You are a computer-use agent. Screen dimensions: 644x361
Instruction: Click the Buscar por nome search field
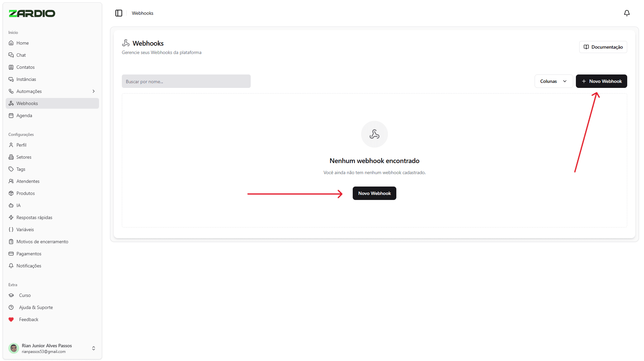(186, 81)
